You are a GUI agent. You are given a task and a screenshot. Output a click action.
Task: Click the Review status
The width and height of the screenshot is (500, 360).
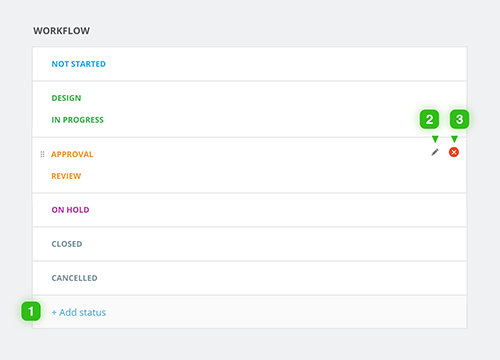(x=66, y=176)
